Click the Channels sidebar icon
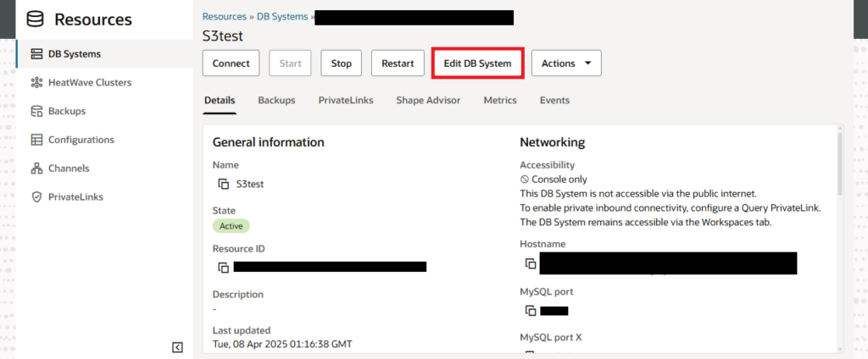Viewport: 868px width, 359px height. click(36, 168)
